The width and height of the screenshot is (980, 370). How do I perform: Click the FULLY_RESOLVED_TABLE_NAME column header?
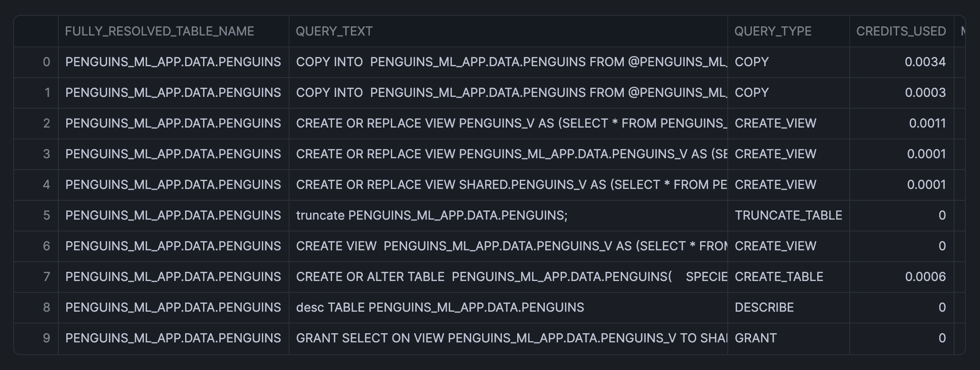160,31
